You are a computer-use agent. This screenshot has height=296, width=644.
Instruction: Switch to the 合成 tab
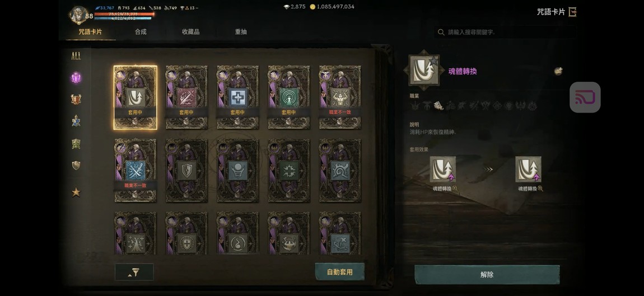point(141,31)
